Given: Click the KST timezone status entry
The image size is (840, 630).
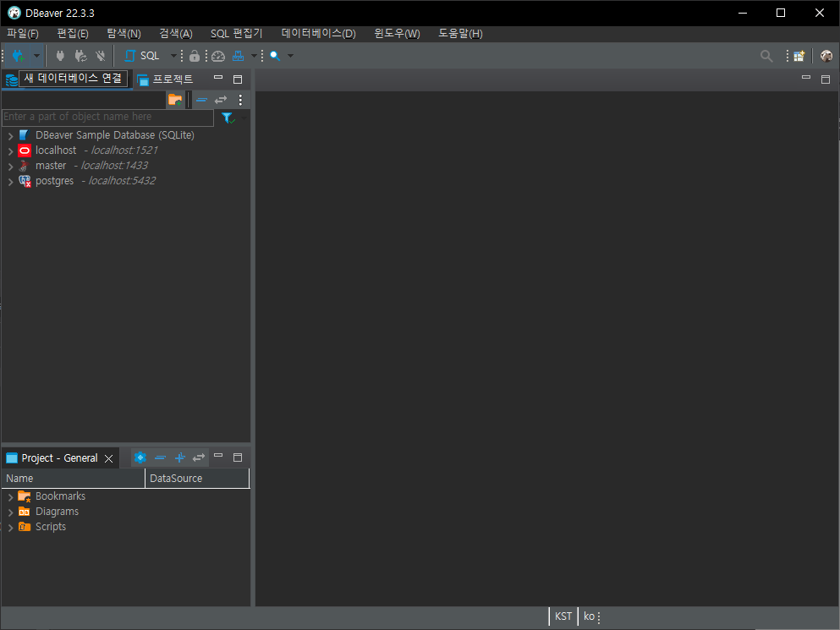Looking at the screenshot, I should click(x=563, y=616).
